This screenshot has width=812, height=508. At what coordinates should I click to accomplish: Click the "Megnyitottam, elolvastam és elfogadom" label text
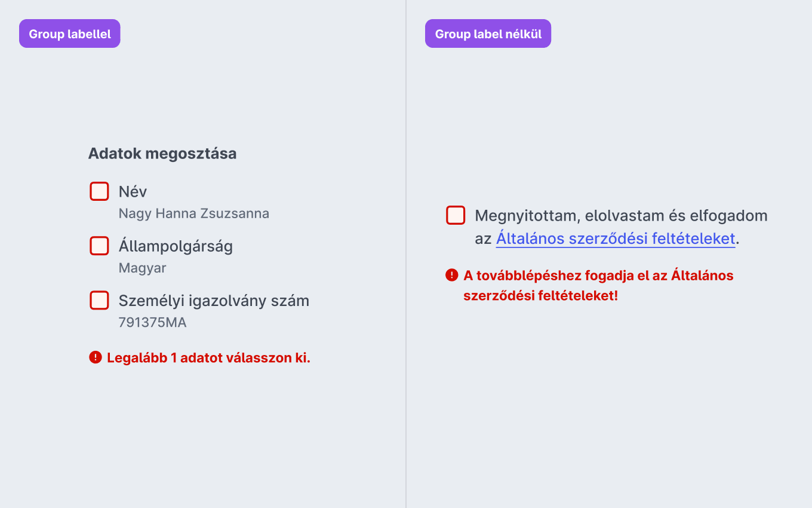tap(621, 216)
